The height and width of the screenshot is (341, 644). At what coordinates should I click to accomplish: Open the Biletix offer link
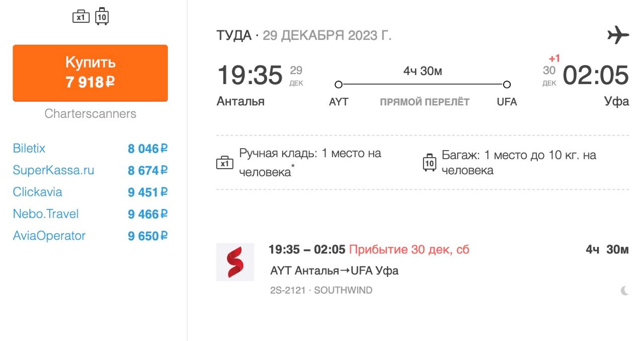(x=29, y=149)
